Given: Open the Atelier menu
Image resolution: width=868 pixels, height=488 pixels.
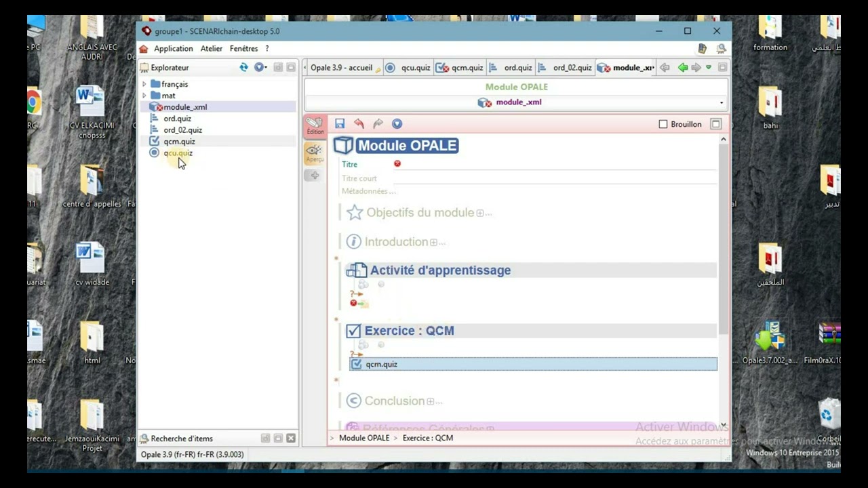Looking at the screenshot, I should point(212,49).
